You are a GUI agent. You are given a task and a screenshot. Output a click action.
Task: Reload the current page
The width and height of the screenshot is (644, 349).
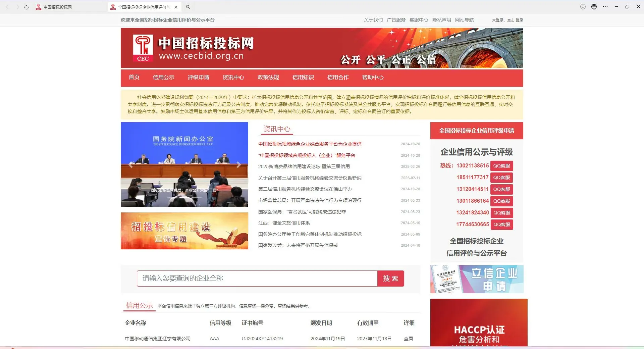[26, 7]
